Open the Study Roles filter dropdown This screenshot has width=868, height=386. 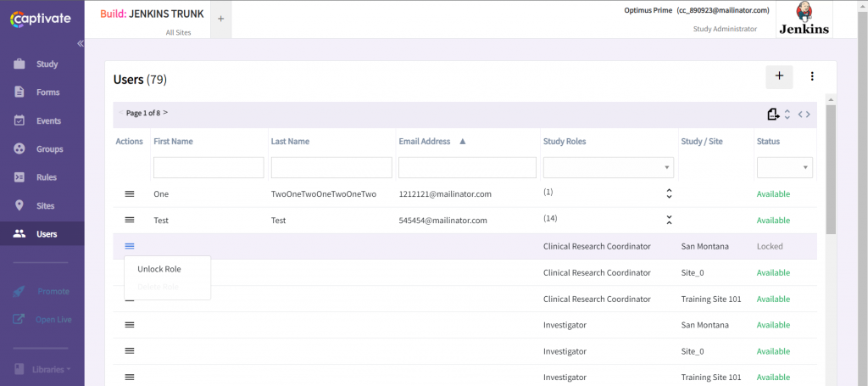click(608, 167)
